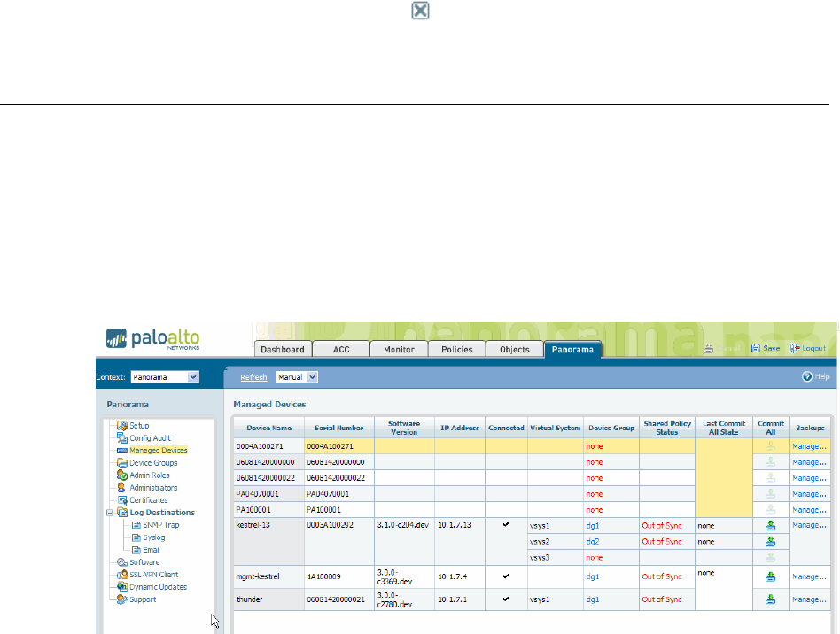
Task: Select the IP address 10.1.7.4 cell
Action: [460, 576]
